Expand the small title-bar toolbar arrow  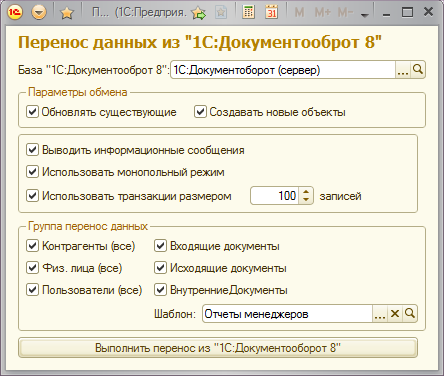pos(365,15)
